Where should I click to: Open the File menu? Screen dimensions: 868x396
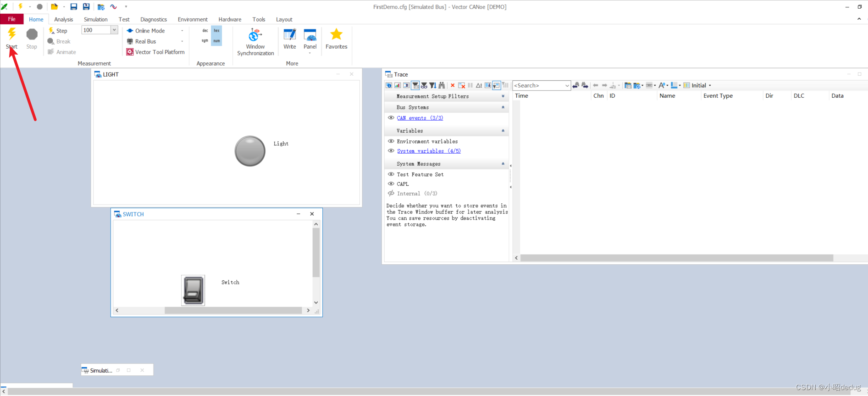(x=12, y=19)
